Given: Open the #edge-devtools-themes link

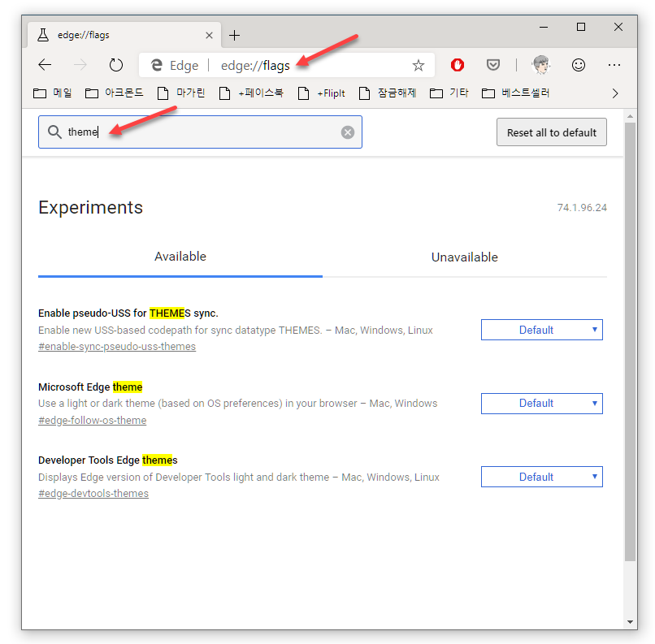Looking at the screenshot, I should [x=93, y=493].
